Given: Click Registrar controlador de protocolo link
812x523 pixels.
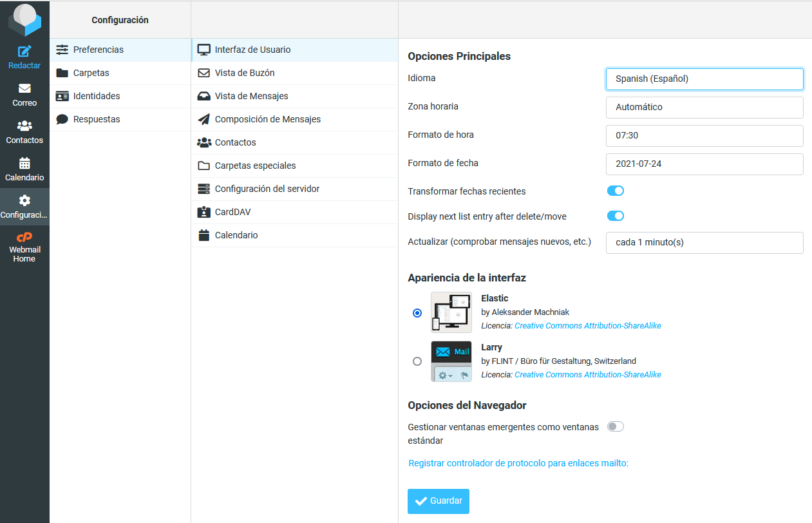Looking at the screenshot, I should (518, 463).
